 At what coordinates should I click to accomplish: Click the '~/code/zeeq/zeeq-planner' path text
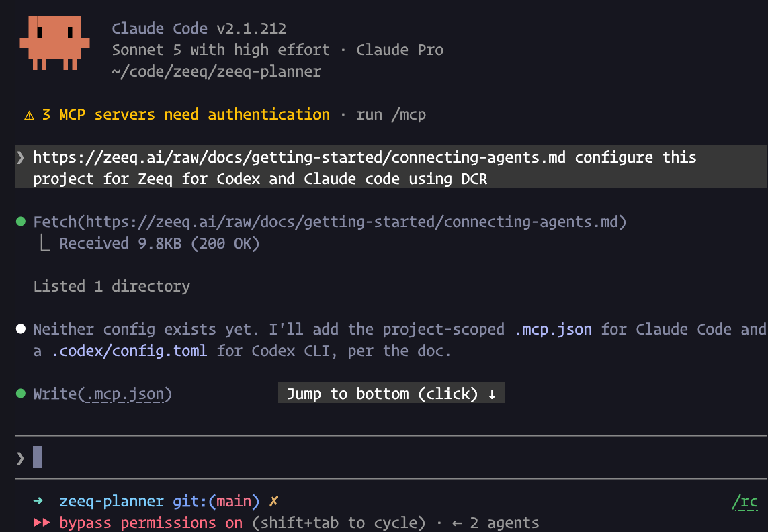tap(216, 71)
